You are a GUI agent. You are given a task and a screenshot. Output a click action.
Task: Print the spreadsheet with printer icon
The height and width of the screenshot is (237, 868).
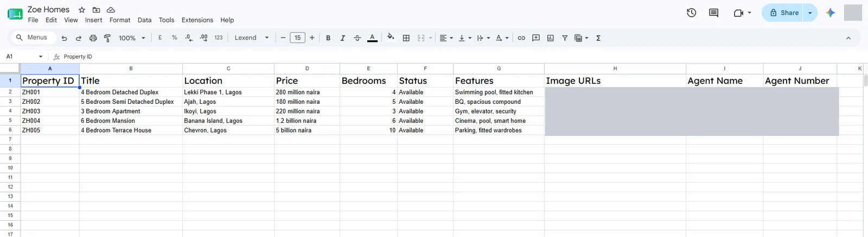click(93, 38)
